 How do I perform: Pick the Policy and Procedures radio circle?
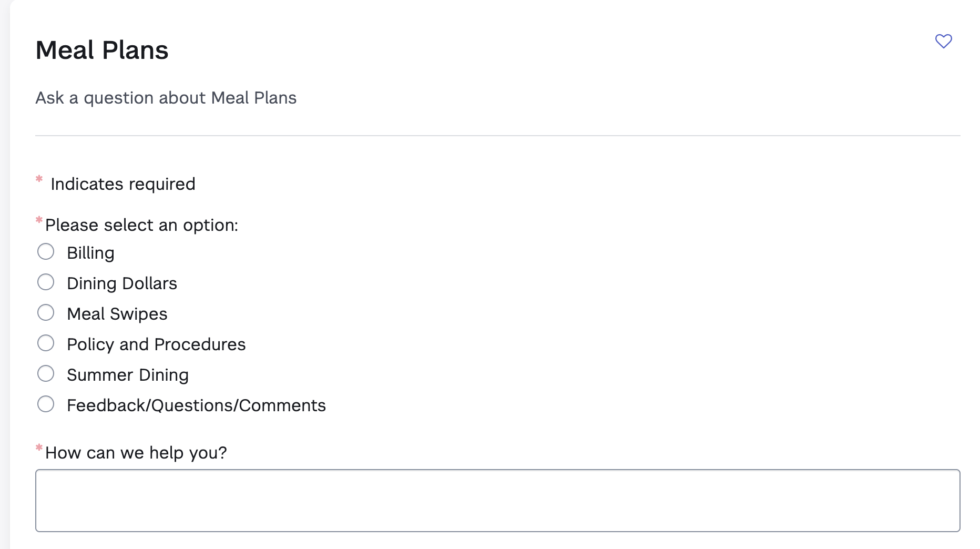click(46, 343)
